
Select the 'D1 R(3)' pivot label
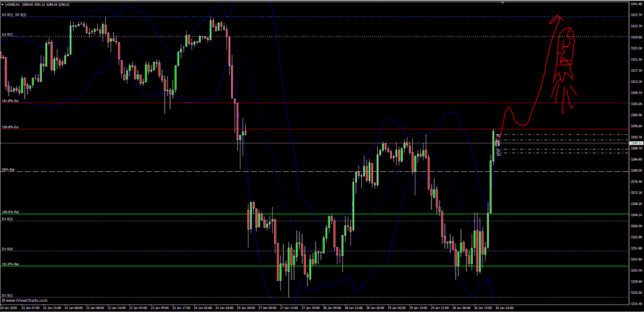pyautogui.click(x=8, y=219)
